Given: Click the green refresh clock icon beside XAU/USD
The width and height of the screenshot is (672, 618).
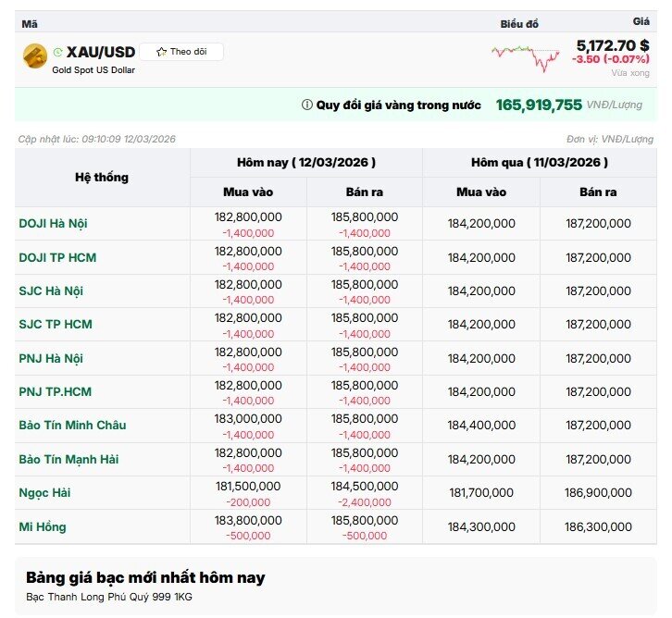Looking at the screenshot, I should click(58, 52).
